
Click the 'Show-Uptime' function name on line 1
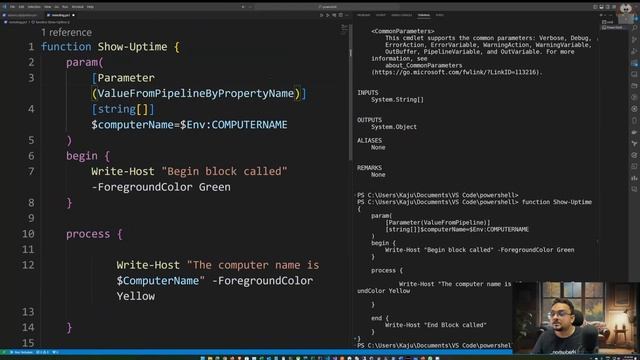point(132,47)
